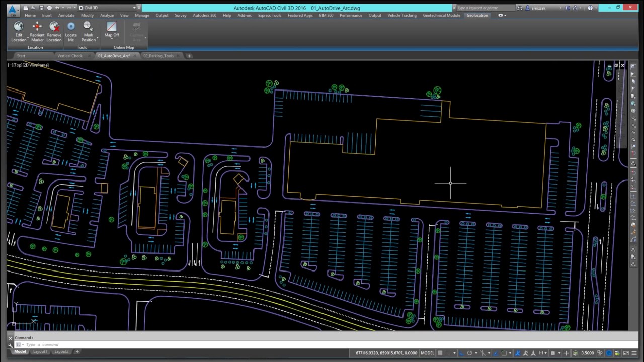Image resolution: width=644 pixels, height=362 pixels.
Task: Add a new drawing tab with the plus
Action: click(x=189, y=56)
